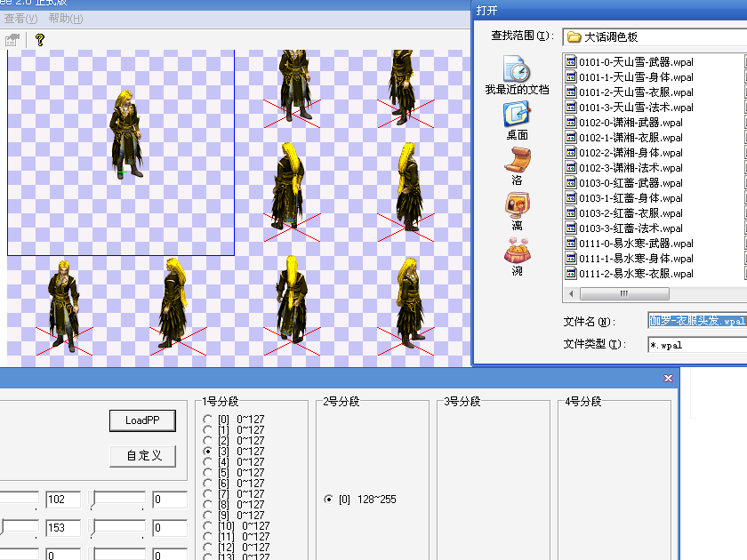Select radio [6] 0~127 in 1号分段
Screen dimensions: 747x560
(x=207, y=484)
